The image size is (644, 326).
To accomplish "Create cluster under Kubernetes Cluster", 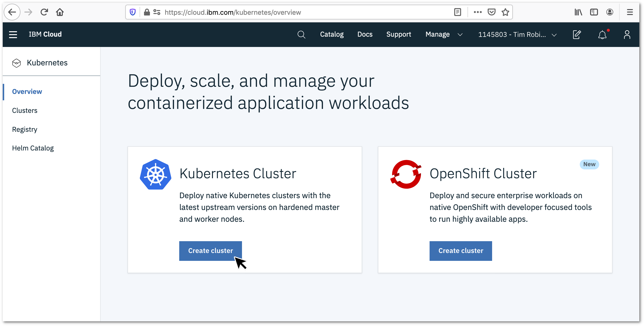I will click(210, 251).
